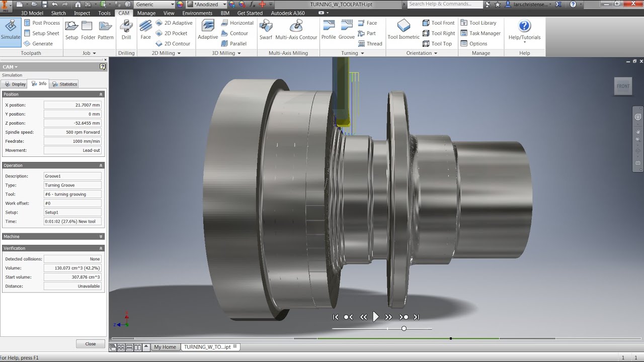Screen dimensions: 644x362
Task: Fast forward the simulation
Action: pyautogui.click(x=388, y=317)
